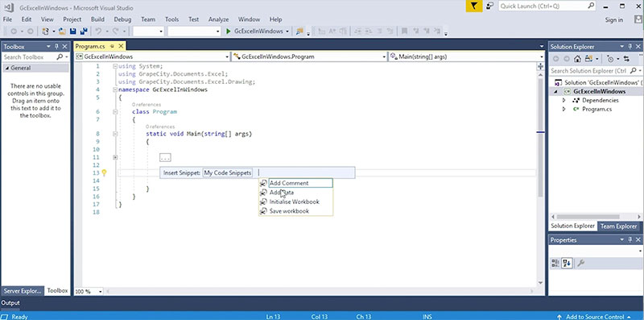This screenshot has width=644, height=320.
Task: Toggle auto-hide pin on Properties panel
Action: (630, 239)
